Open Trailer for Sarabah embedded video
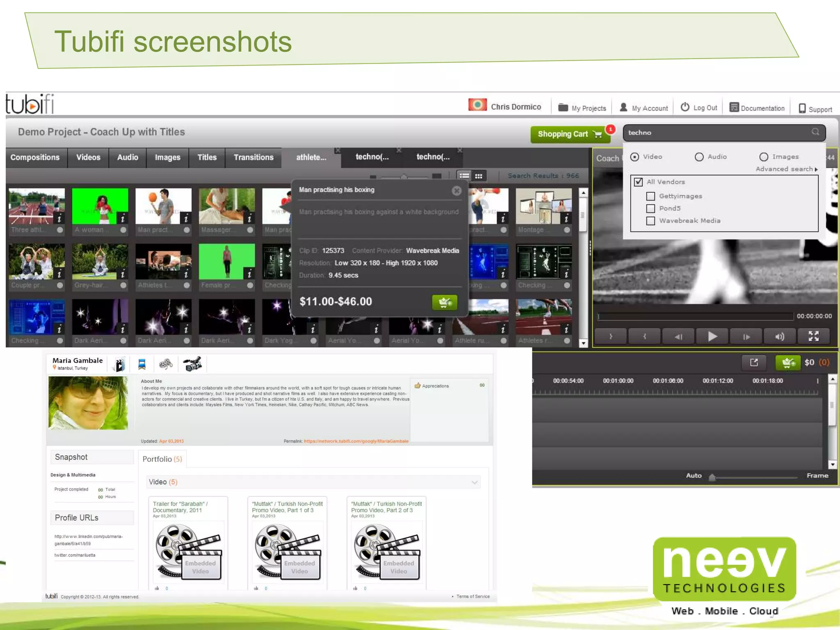The width and height of the screenshot is (840, 630). pyautogui.click(x=189, y=552)
